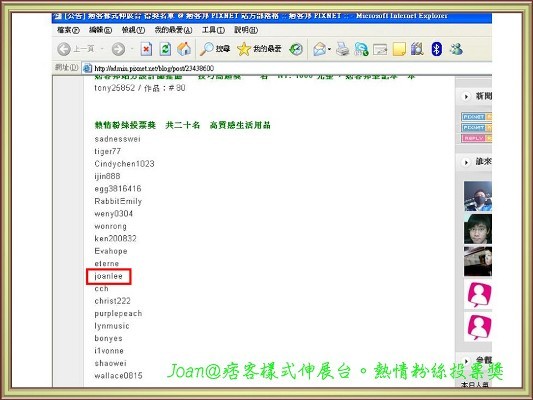
Task: Open the dark third visitor avatar
Action: (x=478, y=262)
